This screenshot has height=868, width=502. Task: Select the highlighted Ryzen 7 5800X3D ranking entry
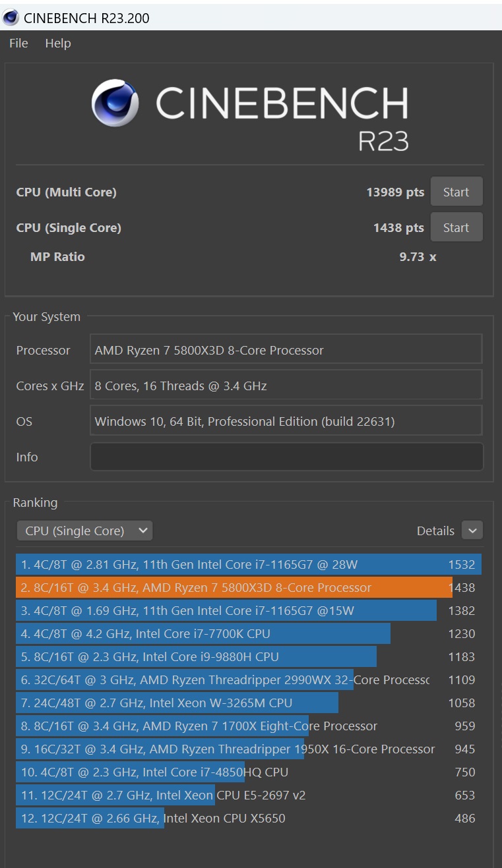pos(249,588)
